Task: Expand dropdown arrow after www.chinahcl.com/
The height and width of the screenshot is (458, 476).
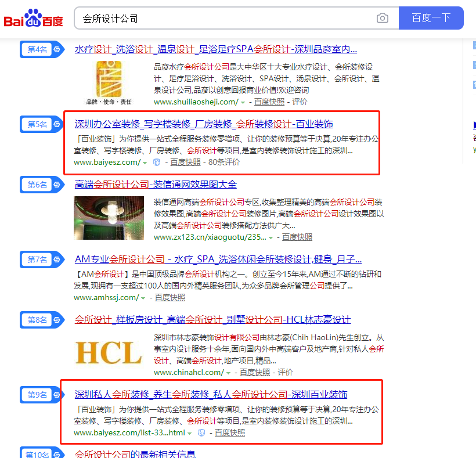Action: pyautogui.click(x=228, y=373)
